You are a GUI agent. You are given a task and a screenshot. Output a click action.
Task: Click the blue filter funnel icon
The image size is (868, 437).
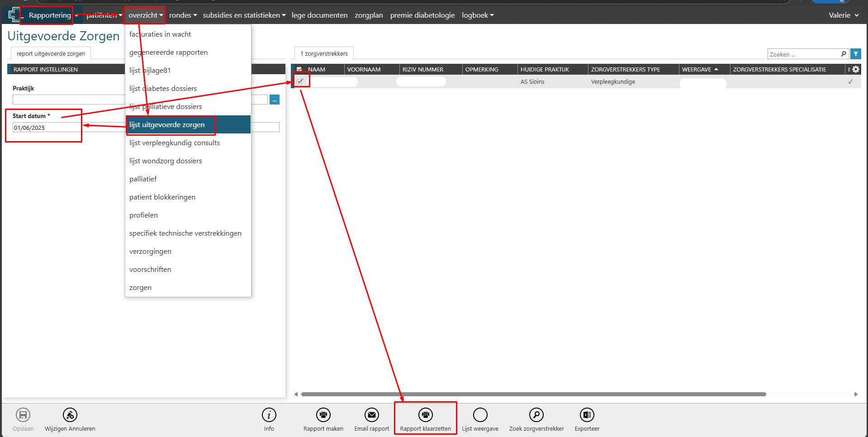point(856,54)
